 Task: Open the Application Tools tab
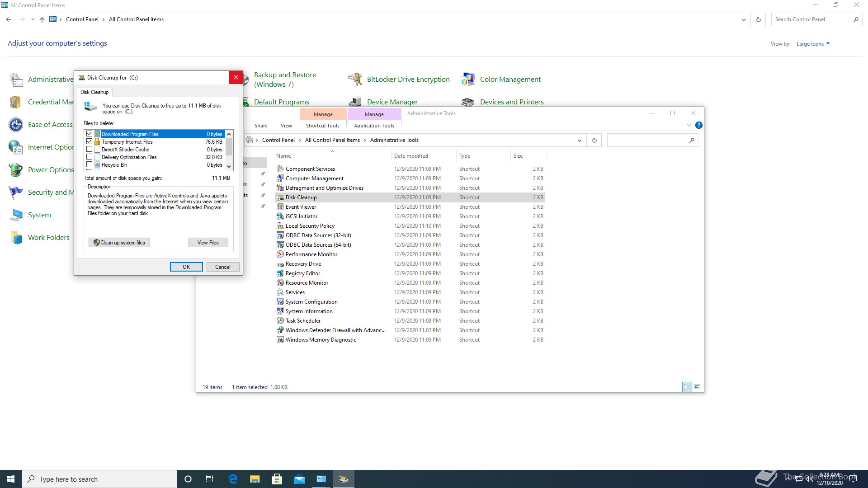[x=374, y=126]
